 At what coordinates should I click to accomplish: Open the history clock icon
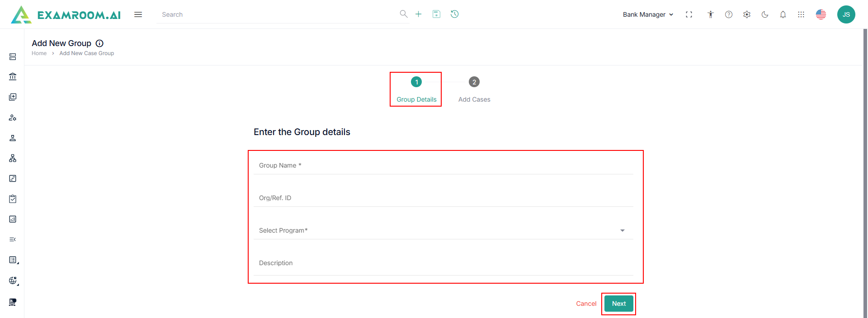click(x=455, y=14)
